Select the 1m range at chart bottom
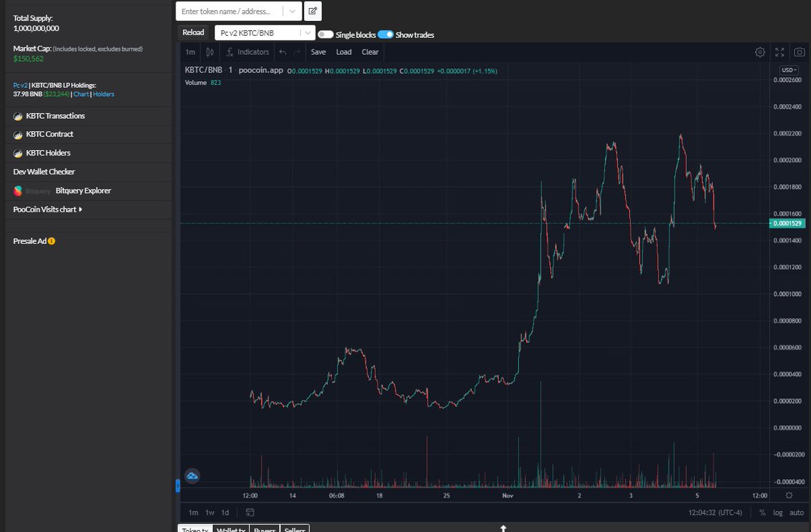The width and height of the screenshot is (811, 532). 193,512
